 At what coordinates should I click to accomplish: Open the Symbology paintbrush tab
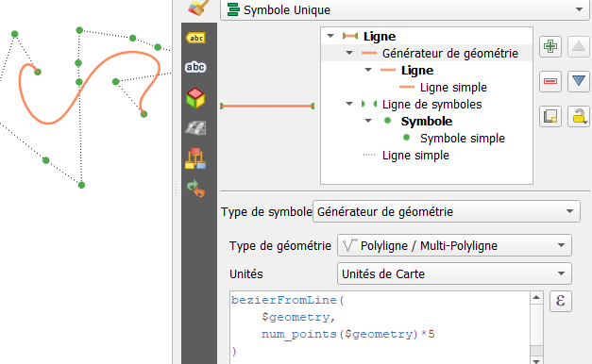coord(198,8)
